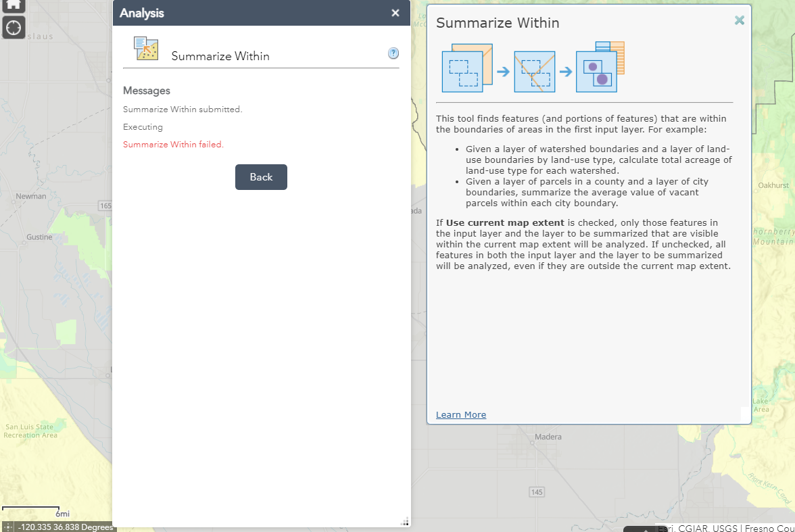
Task: Click the 'Executing' status message
Action: tap(143, 127)
